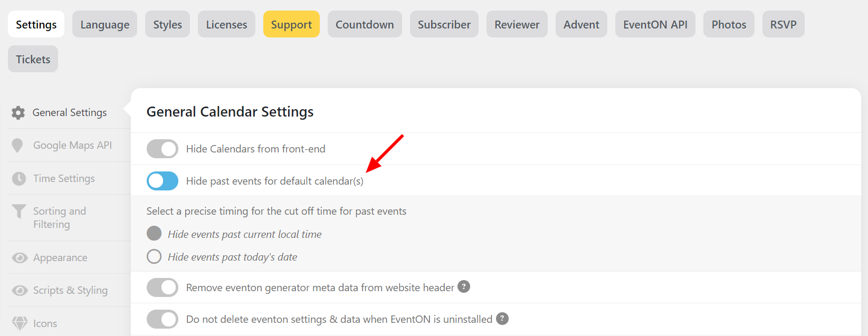Viewport: 868px width, 336px height.
Task: Disable Hide past events for default calendar(s)
Action: pos(163,181)
